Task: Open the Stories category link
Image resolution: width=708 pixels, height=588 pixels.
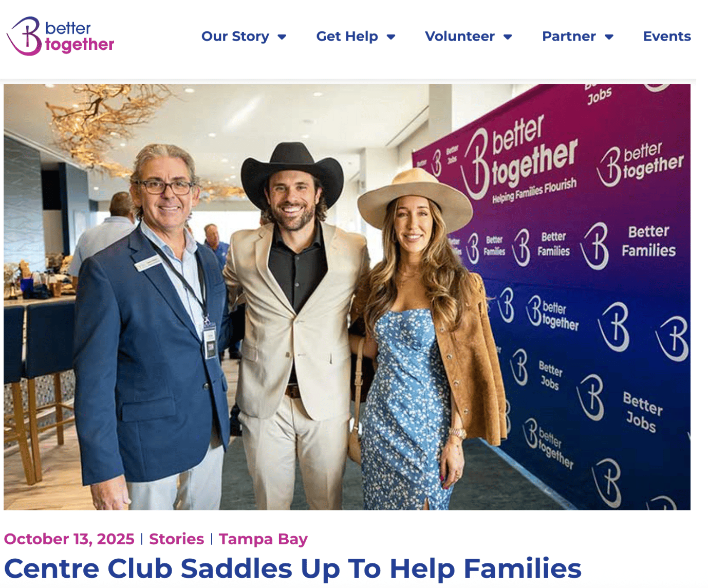Action: (177, 539)
